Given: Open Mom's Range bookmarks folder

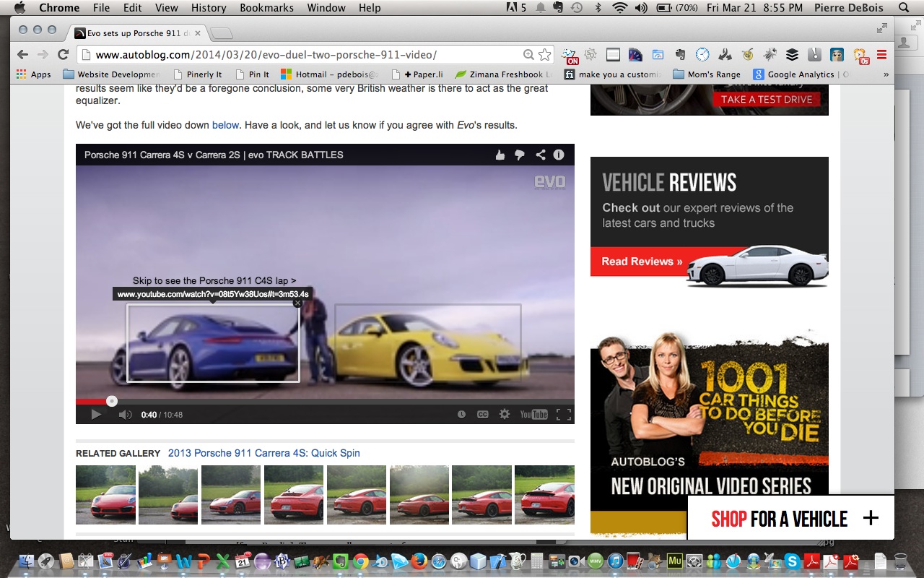Looking at the screenshot, I should [x=707, y=74].
